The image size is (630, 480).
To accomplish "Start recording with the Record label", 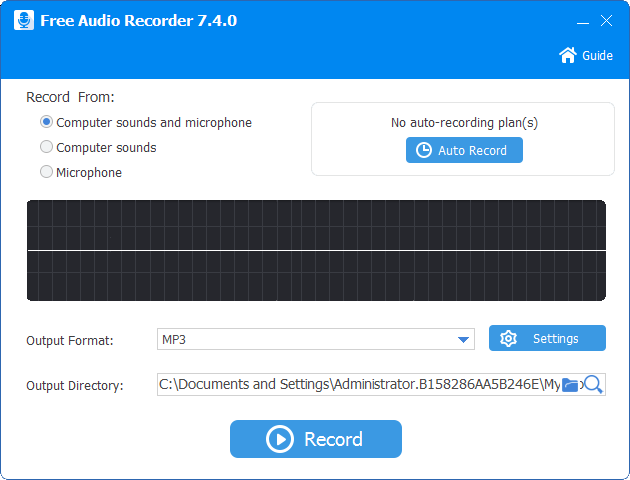I will pyautogui.click(x=333, y=439).
